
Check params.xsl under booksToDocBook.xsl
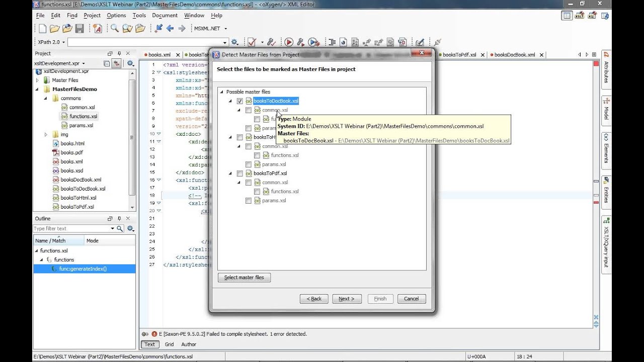248,128
